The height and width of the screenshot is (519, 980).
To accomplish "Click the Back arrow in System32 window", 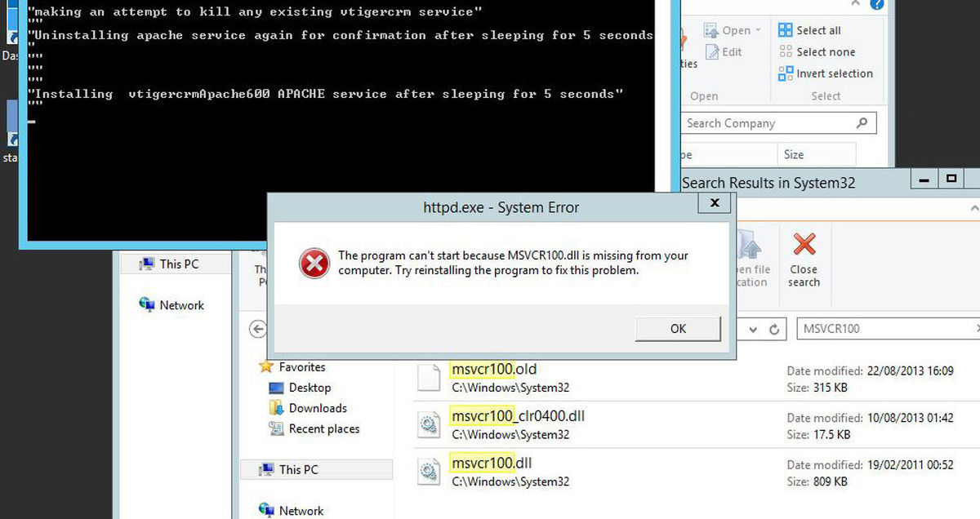I will (258, 329).
